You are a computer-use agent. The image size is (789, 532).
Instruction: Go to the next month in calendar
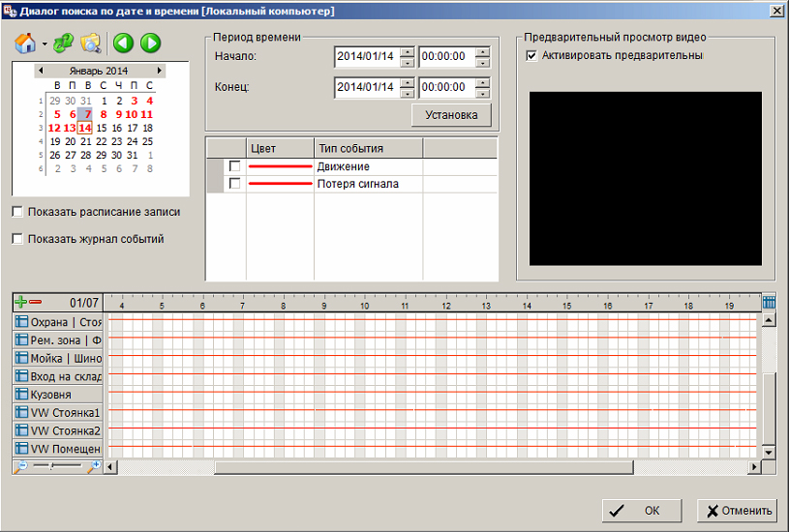coord(159,71)
